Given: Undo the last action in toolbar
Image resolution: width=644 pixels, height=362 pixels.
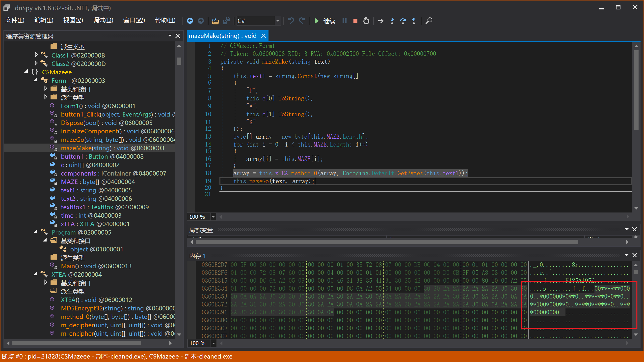Looking at the screenshot, I should pos(291,21).
